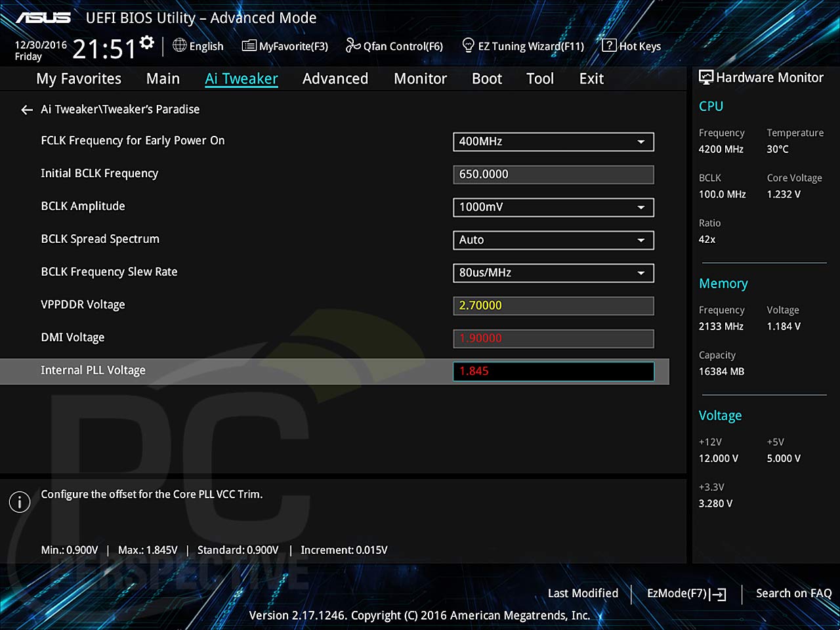Edit the Internal PLL Voltage value field
840x630 pixels.
pyautogui.click(x=553, y=371)
